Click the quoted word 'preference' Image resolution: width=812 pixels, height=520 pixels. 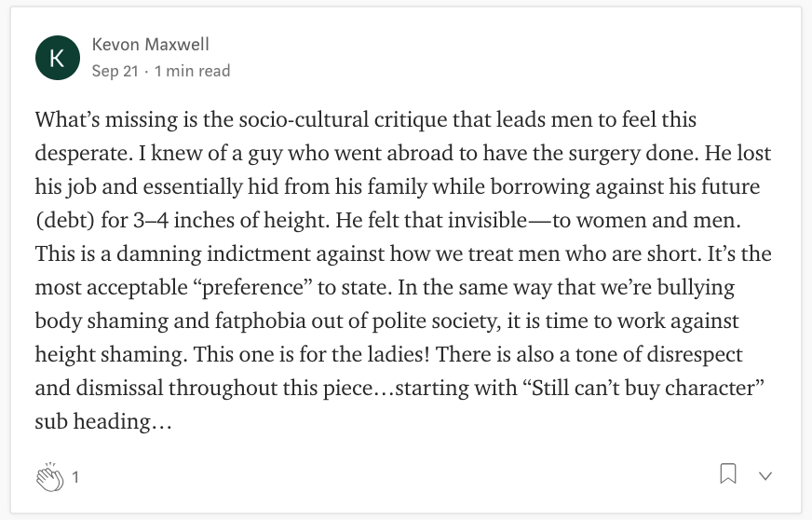[x=252, y=287]
